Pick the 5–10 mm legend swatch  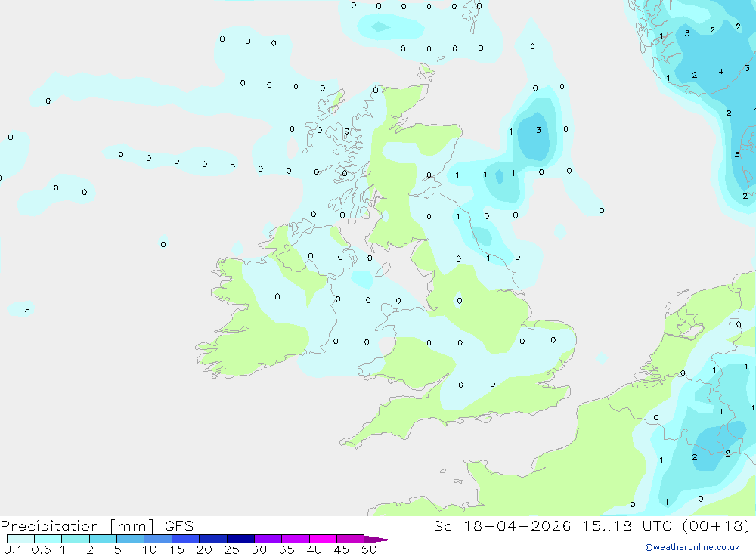pos(131,539)
